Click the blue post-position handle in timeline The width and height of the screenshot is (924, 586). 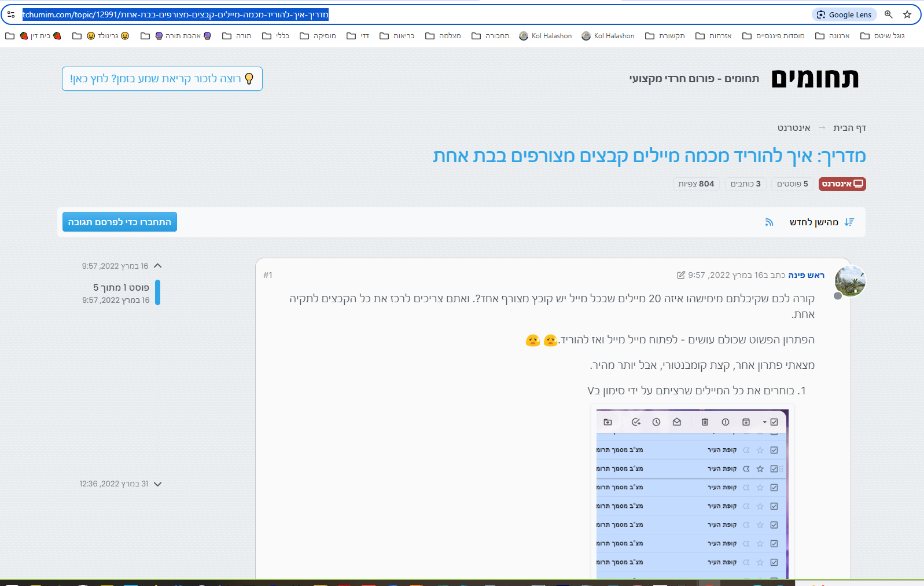coord(158,292)
